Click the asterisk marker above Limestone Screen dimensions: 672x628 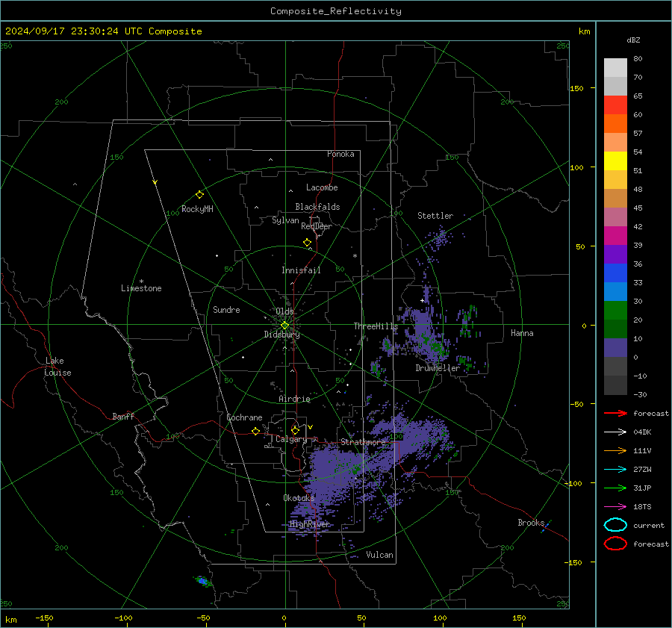(x=141, y=282)
